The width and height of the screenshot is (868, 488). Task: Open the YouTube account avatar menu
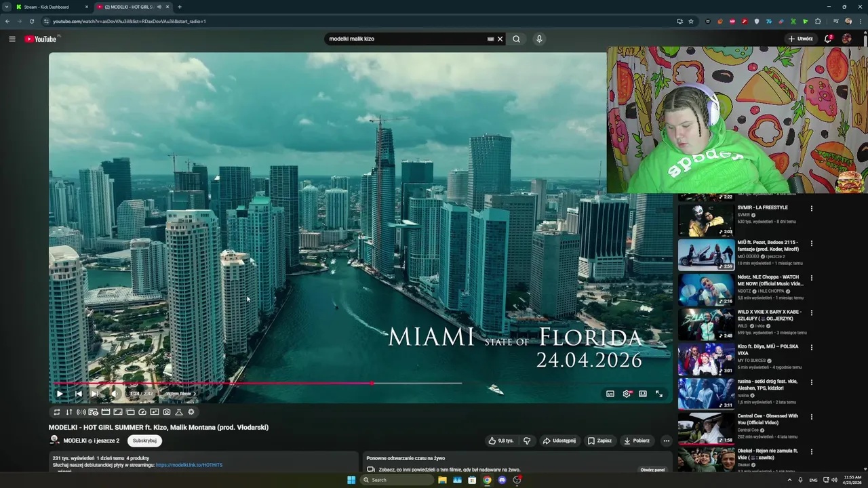click(x=847, y=39)
